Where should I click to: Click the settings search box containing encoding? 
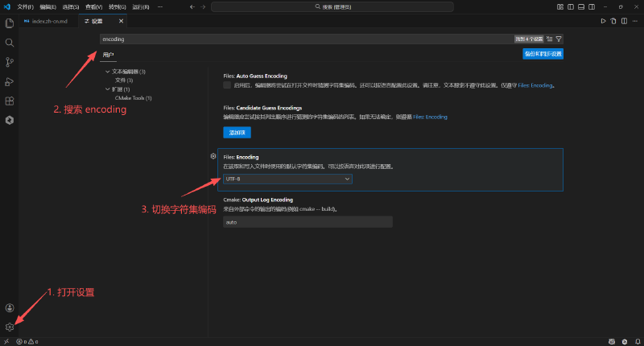306,39
